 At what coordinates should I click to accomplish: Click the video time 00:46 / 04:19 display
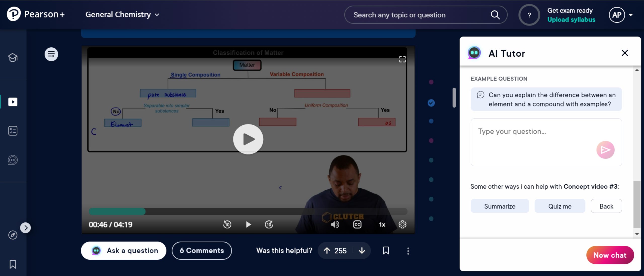(x=110, y=224)
